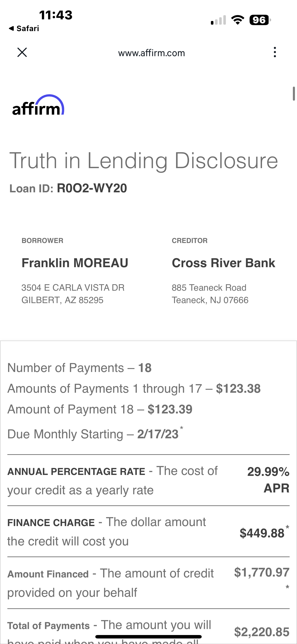Tap the Loan ID R0O2-WY20

(92, 188)
